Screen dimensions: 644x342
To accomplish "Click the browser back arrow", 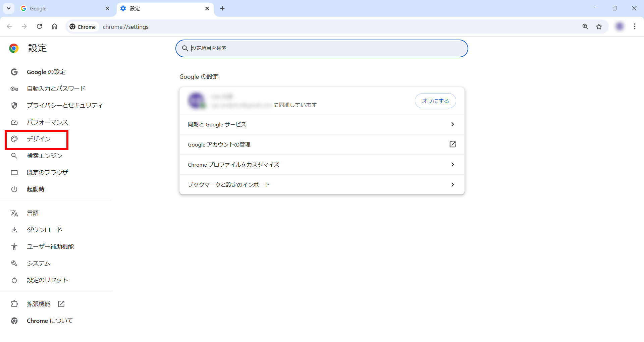I will click(x=9, y=26).
